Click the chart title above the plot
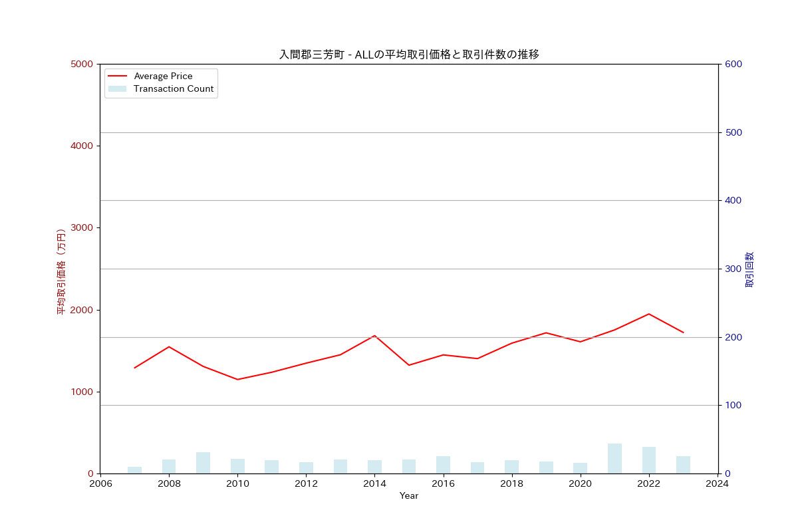The height and width of the screenshot is (532, 798). (408, 55)
